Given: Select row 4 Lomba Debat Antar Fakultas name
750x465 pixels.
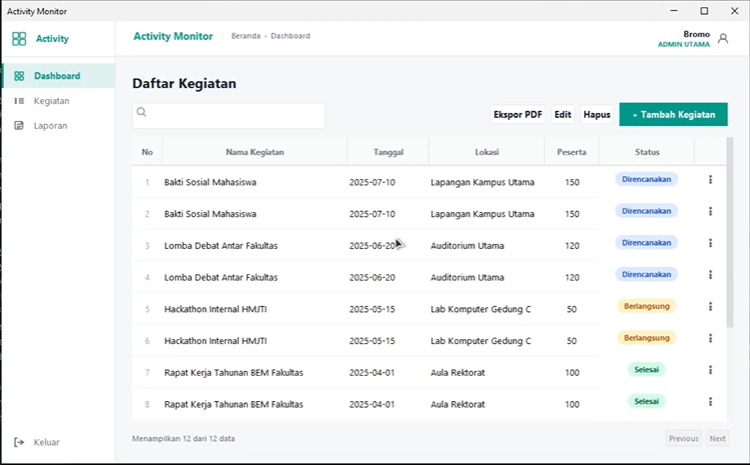Looking at the screenshot, I should (x=221, y=277).
